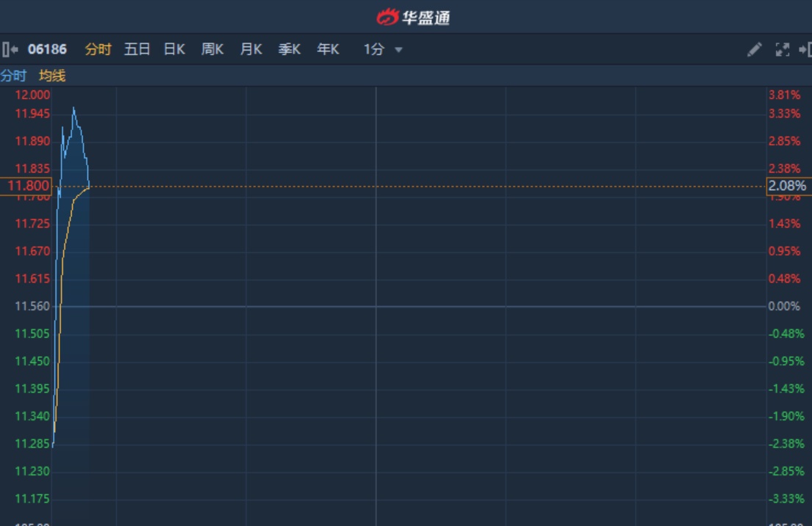Open the 季K quarterly chart tab
Image resolution: width=812 pixels, height=526 pixels.
point(289,50)
